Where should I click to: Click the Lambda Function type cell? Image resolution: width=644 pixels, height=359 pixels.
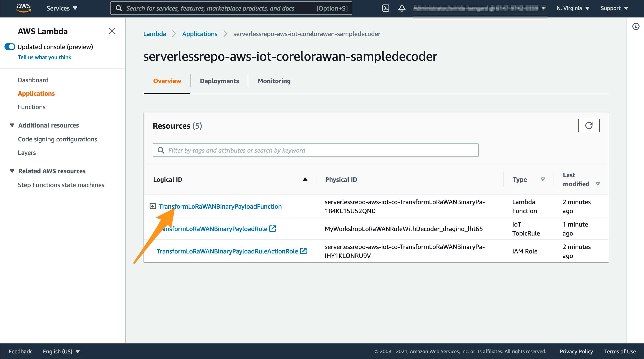click(524, 206)
